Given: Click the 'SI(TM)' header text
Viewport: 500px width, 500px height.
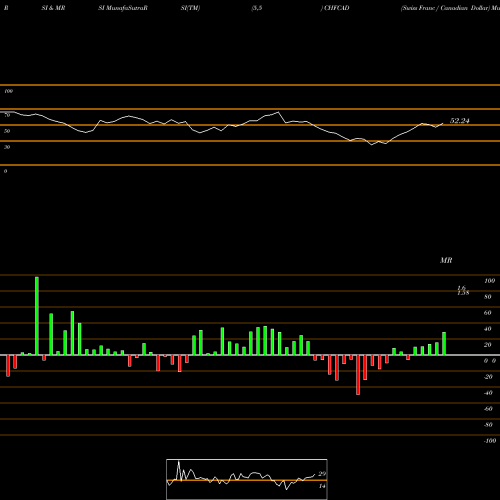Looking at the screenshot, I should click(190, 8).
